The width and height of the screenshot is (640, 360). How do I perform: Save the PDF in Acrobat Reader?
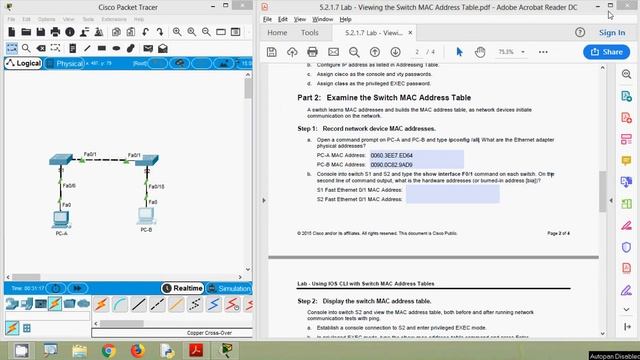click(271, 52)
